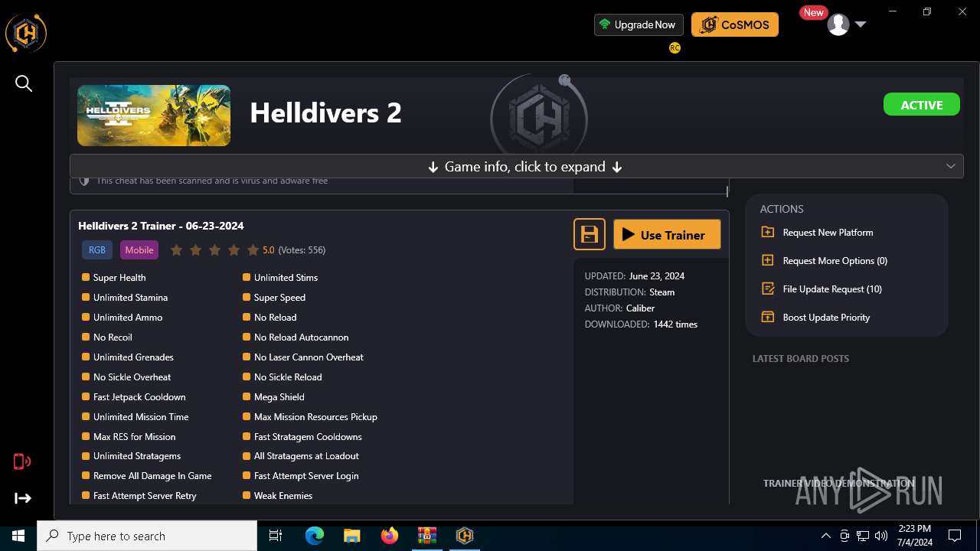Click the first rating star
Image resolution: width=980 pixels, height=551 pixels.
(x=176, y=249)
